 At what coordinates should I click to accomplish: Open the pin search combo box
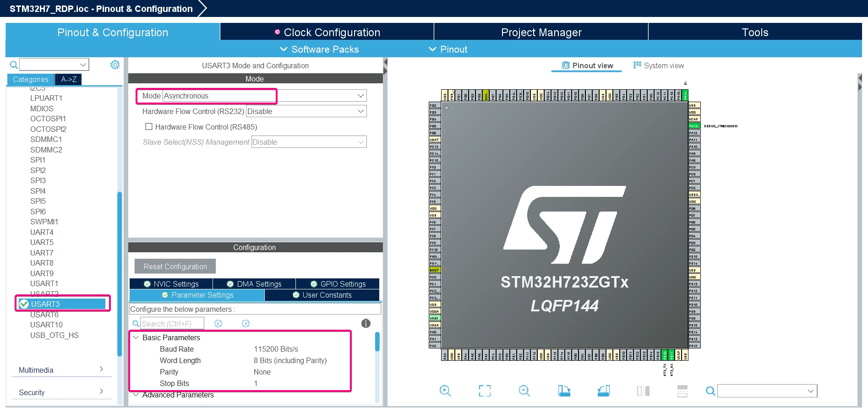(767, 391)
